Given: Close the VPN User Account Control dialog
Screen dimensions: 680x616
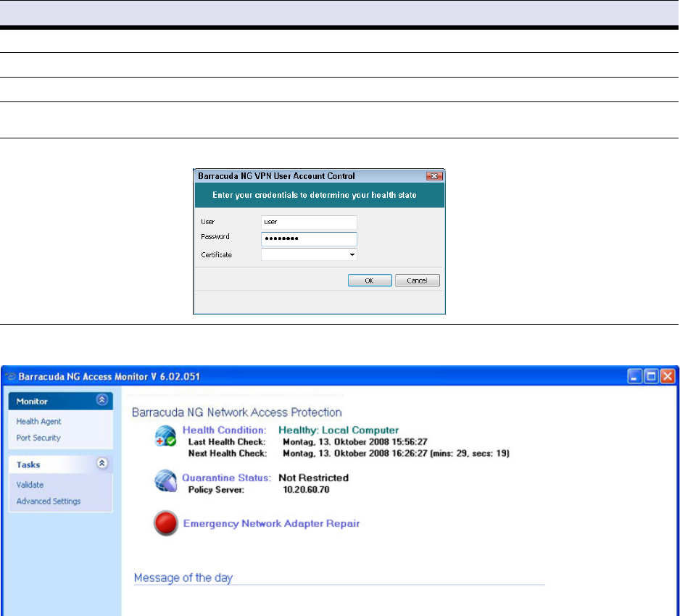Looking at the screenshot, I should tap(434, 176).
